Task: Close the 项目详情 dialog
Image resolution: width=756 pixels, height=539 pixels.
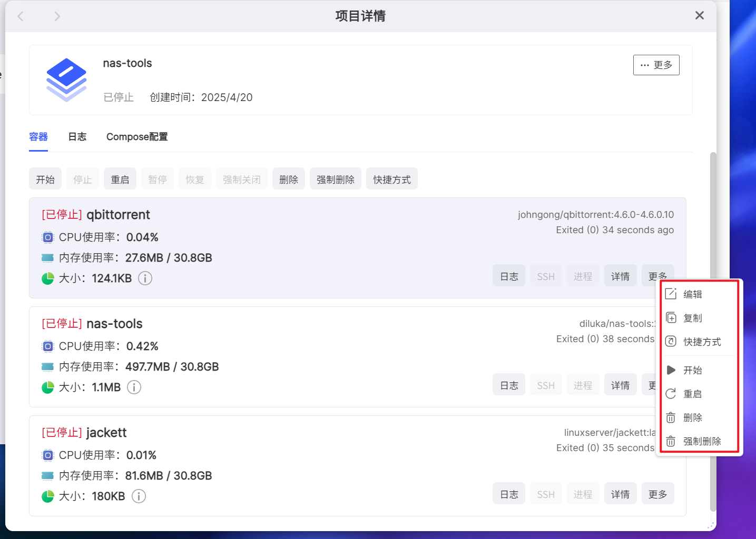Action: 699,16
